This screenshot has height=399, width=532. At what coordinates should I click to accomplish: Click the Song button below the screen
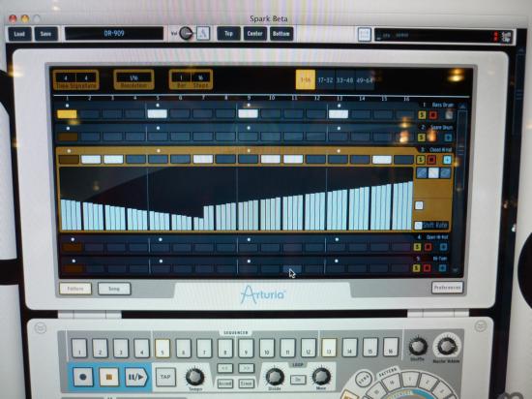[x=114, y=289]
